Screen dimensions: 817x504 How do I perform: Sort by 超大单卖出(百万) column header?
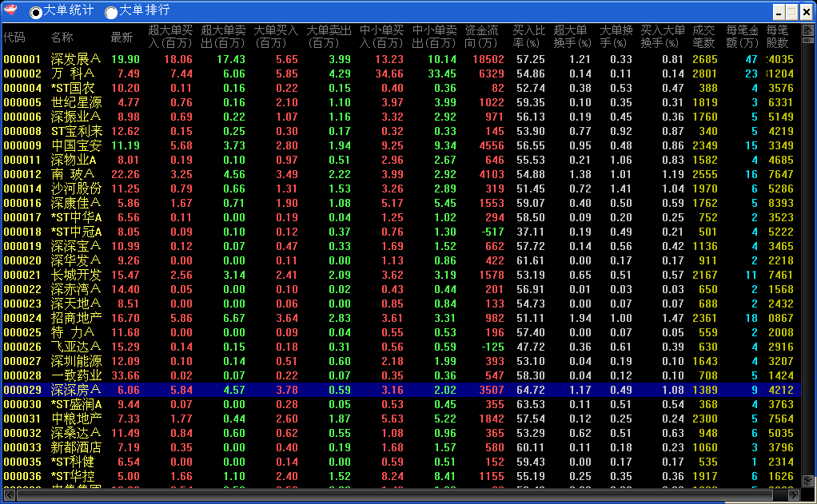224,37
